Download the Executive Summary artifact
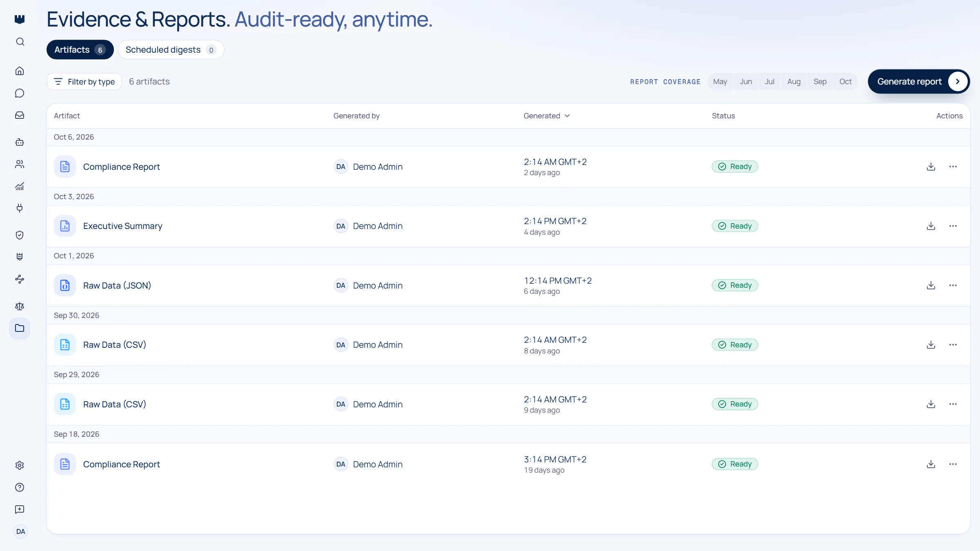This screenshot has height=551, width=980. pos(931,226)
